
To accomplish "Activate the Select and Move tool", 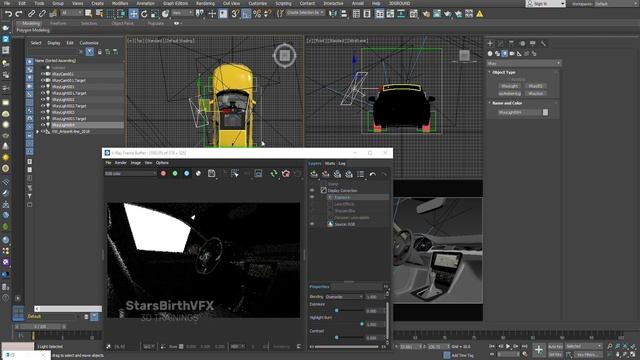I will click(133, 14).
